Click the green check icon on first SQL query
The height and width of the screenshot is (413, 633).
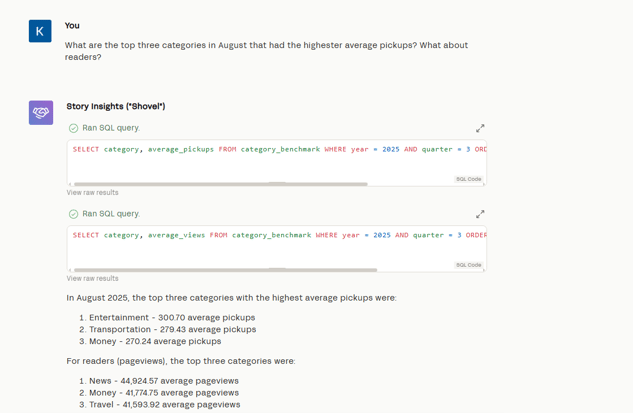(x=73, y=128)
